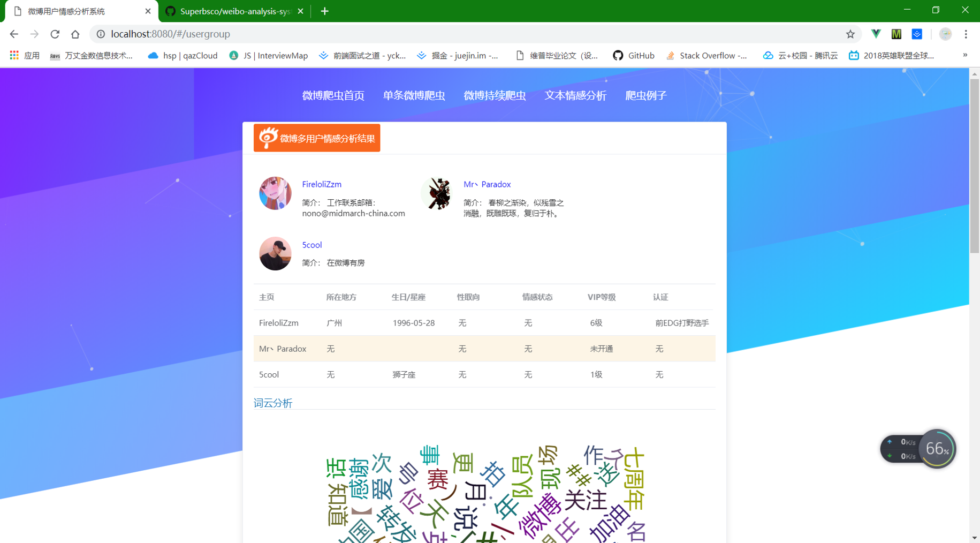Open the 微博持续爬虫 nav item
The width and height of the screenshot is (980, 543).
495,95
